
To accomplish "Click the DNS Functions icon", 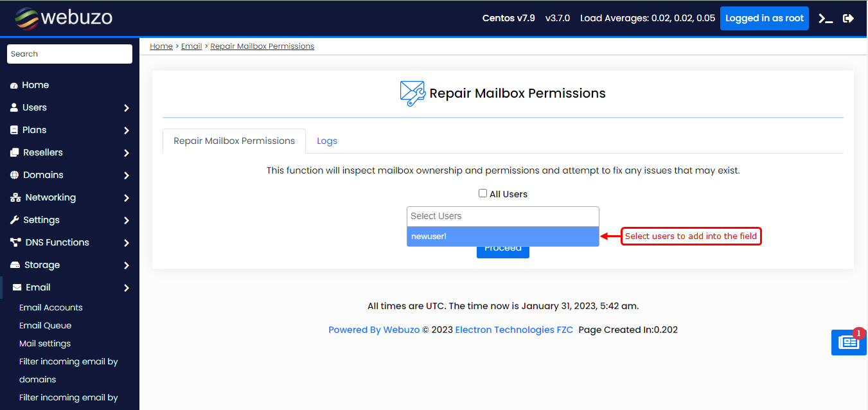I will (x=14, y=242).
